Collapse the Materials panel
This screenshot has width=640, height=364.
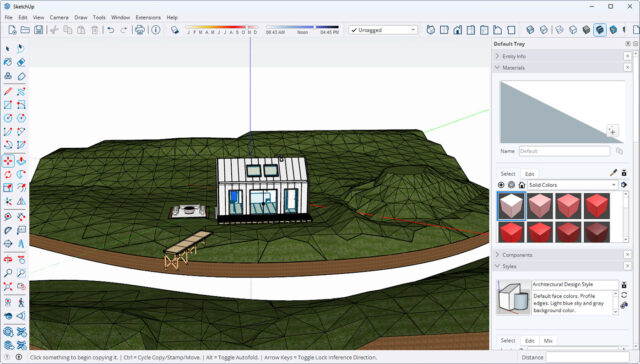pyautogui.click(x=498, y=67)
